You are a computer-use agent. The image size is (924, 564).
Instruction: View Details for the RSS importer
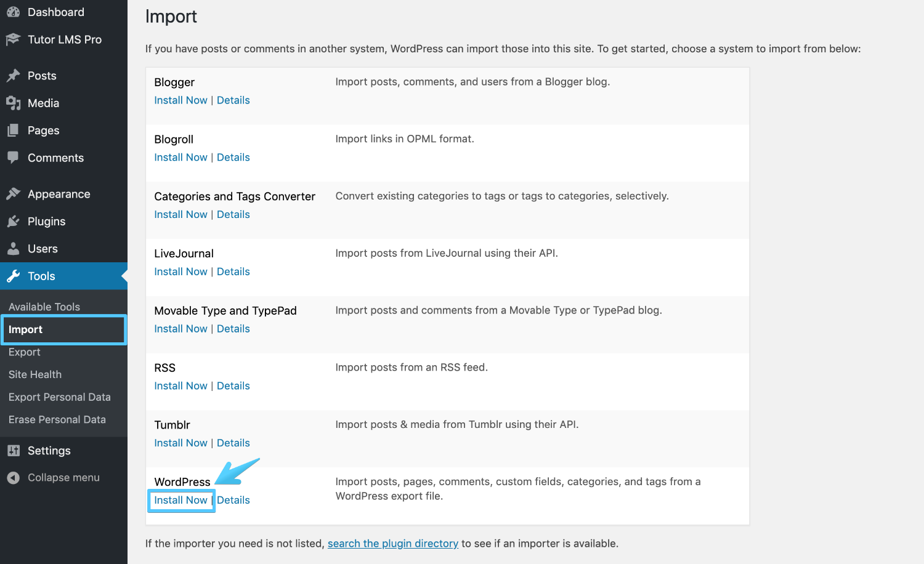pos(233,386)
